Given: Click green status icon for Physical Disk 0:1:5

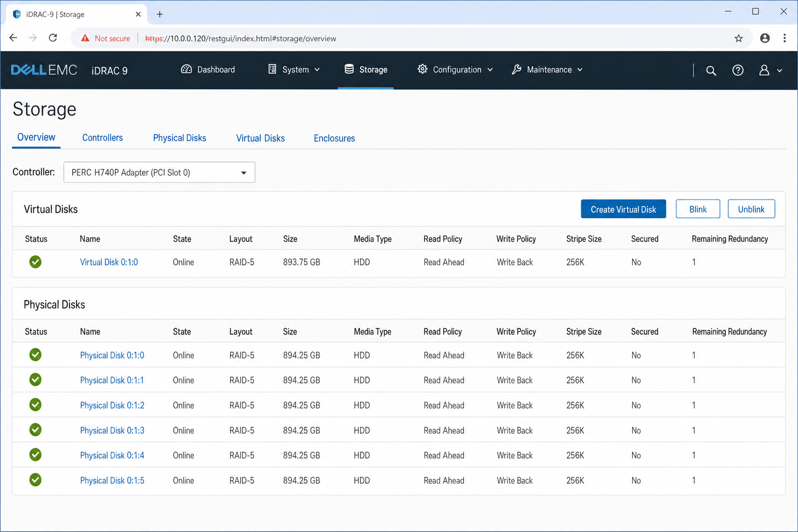Looking at the screenshot, I should tap(35, 480).
